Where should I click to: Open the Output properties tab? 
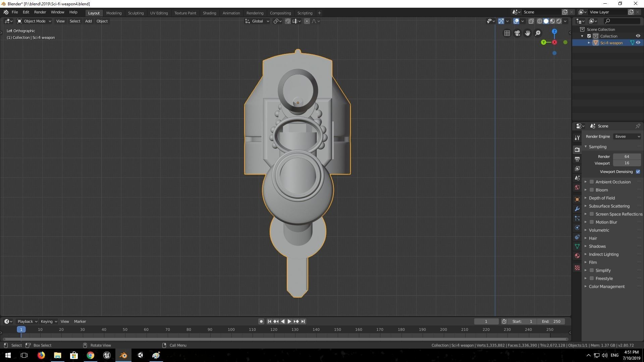click(577, 159)
